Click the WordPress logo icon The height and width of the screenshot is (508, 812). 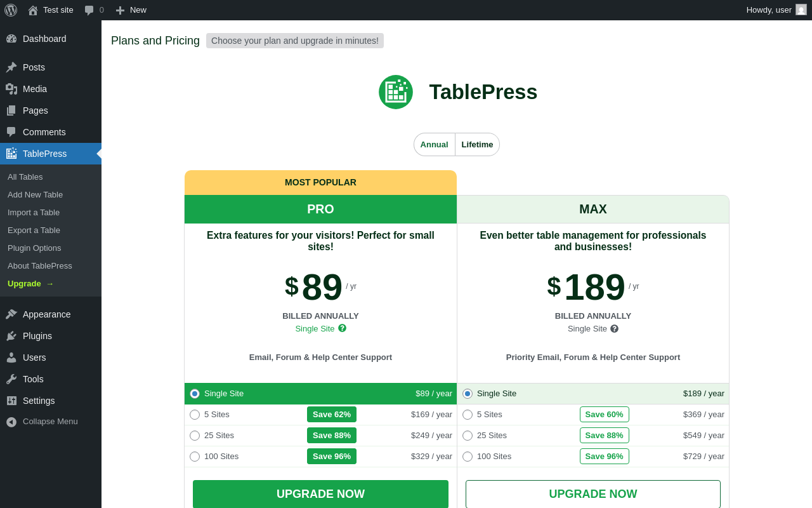point(11,10)
